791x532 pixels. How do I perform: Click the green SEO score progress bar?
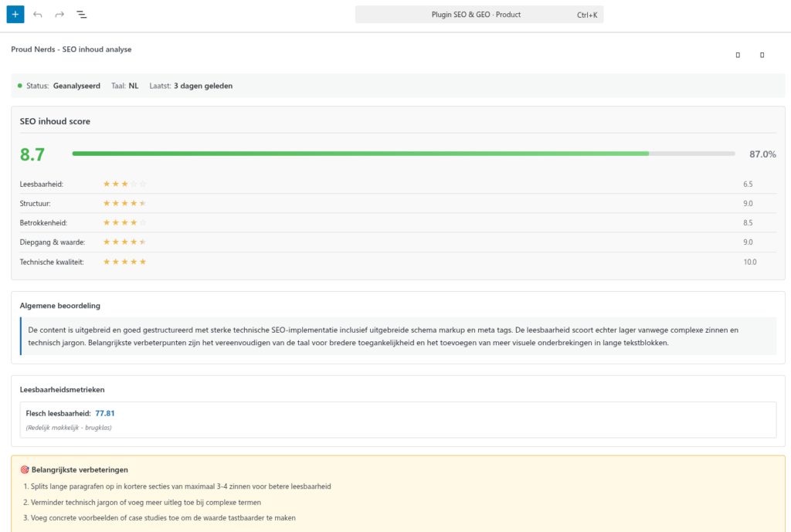355,154
